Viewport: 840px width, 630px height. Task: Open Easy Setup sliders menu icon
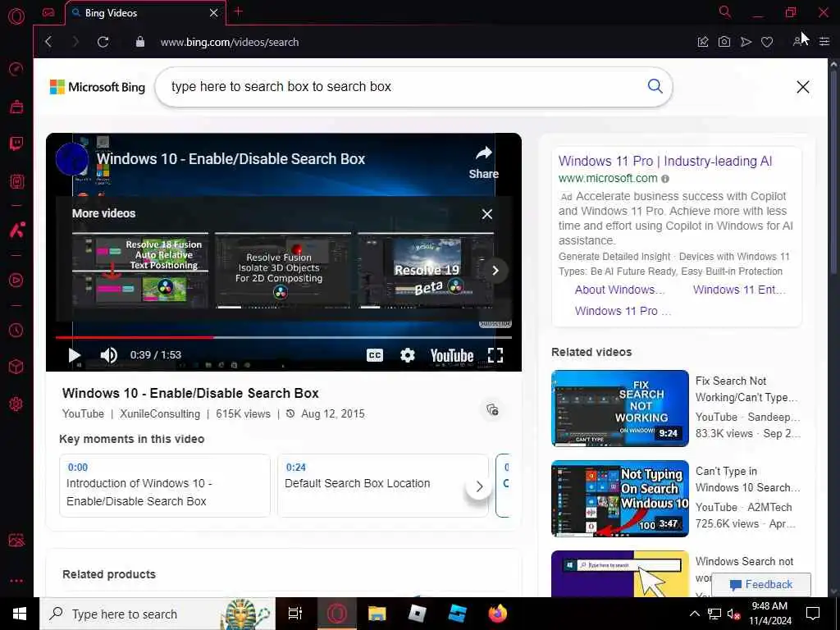[824, 42]
